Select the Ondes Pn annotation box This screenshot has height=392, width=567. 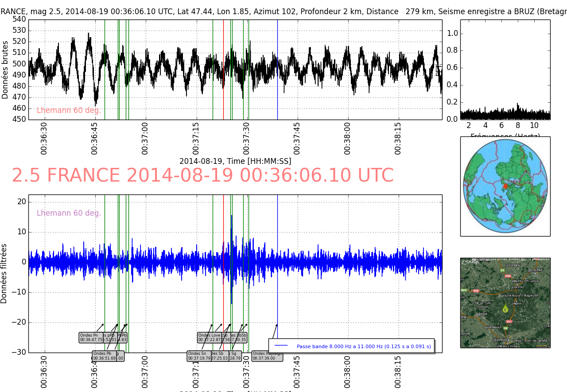pos(91,338)
